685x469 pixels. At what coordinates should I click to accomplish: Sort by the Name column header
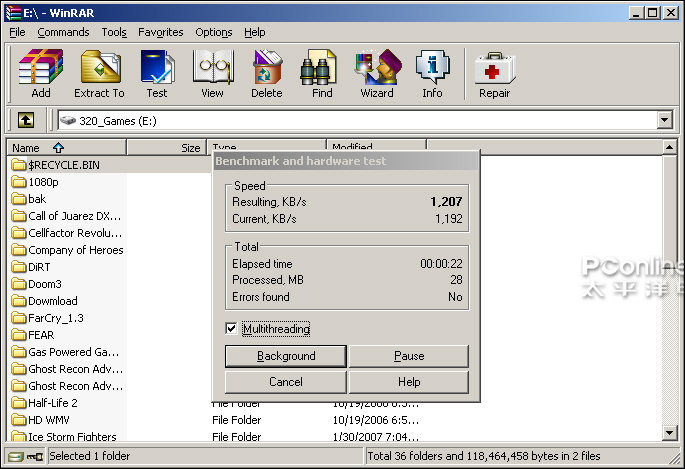click(x=66, y=148)
